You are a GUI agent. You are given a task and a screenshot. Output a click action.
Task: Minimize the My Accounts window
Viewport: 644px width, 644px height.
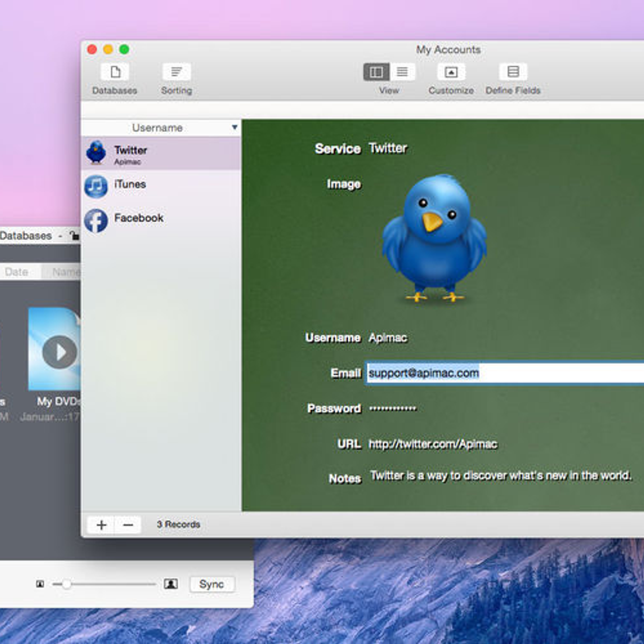click(x=108, y=50)
